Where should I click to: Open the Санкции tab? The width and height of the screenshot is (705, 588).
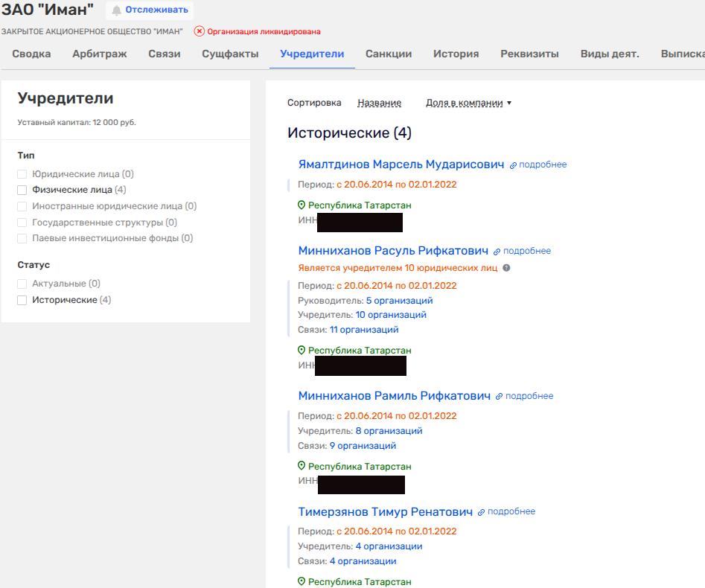(389, 54)
